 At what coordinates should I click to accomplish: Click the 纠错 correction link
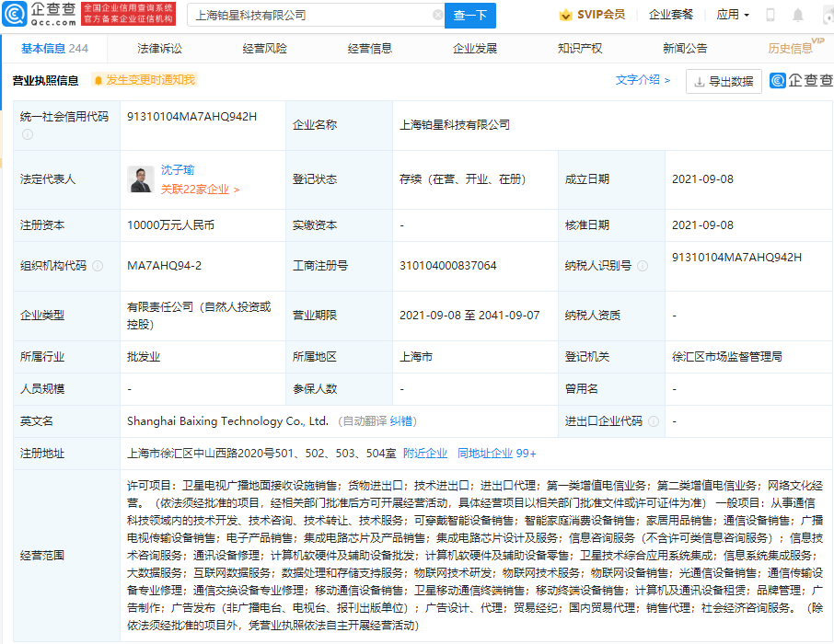point(401,421)
